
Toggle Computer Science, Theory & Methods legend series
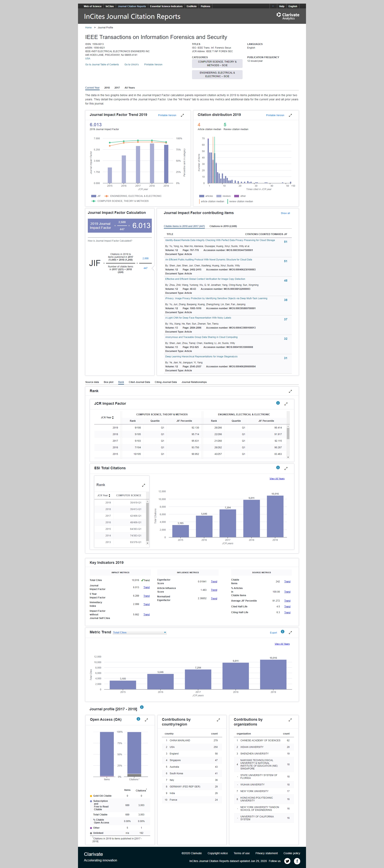coord(120,201)
